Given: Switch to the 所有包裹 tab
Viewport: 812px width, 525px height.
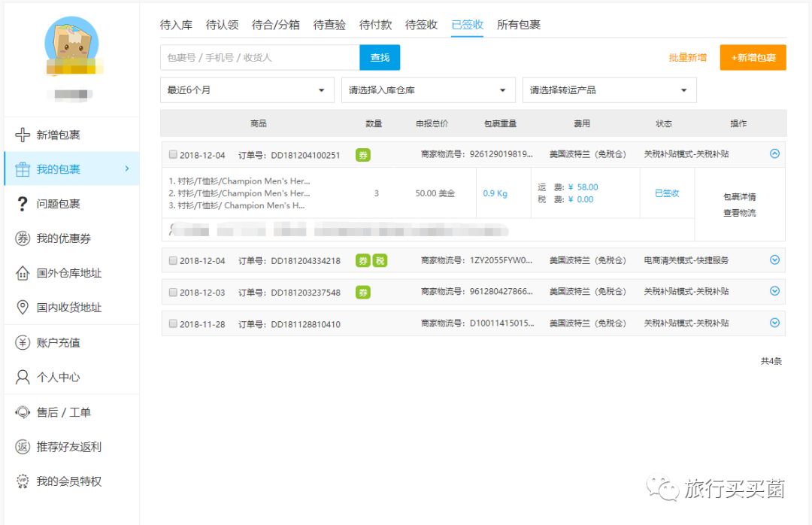Looking at the screenshot, I should pos(519,24).
